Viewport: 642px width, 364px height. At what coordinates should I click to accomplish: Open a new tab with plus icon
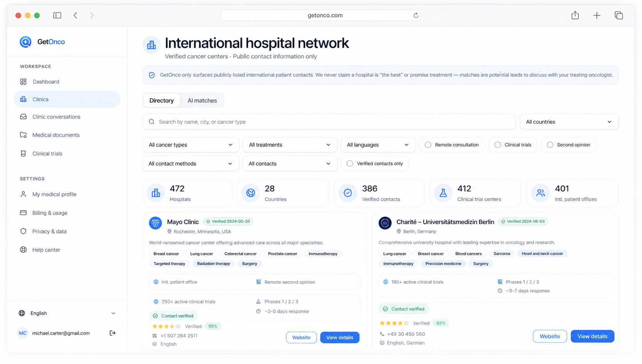597,15
